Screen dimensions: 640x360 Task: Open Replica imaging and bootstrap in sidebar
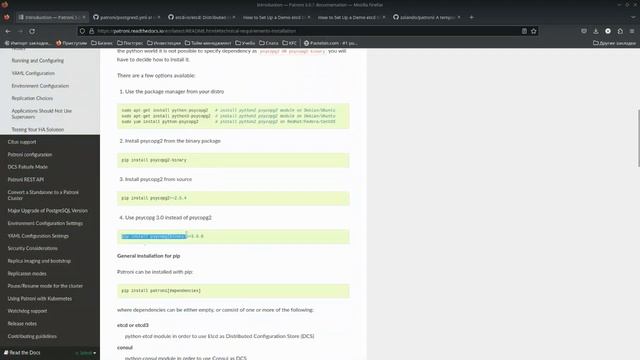pos(39,261)
